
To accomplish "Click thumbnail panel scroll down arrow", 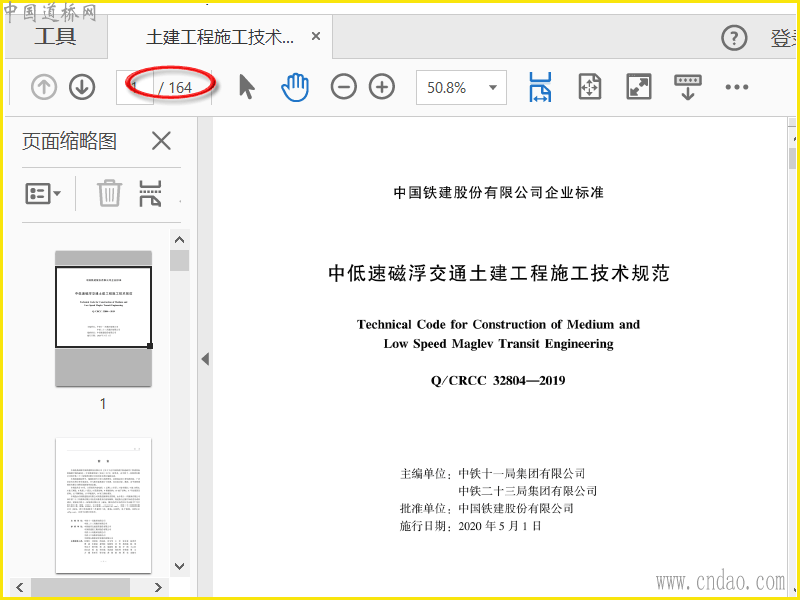I will pyautogui.click(x=179, y=566).
